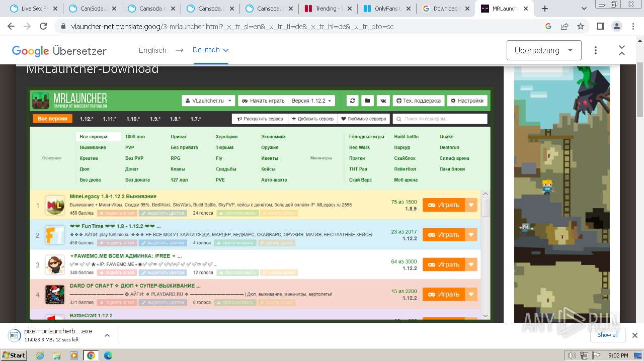Screen dimensions: 644x362
Task: Open File Explorer from taskbar
Action: pos(57,355)
